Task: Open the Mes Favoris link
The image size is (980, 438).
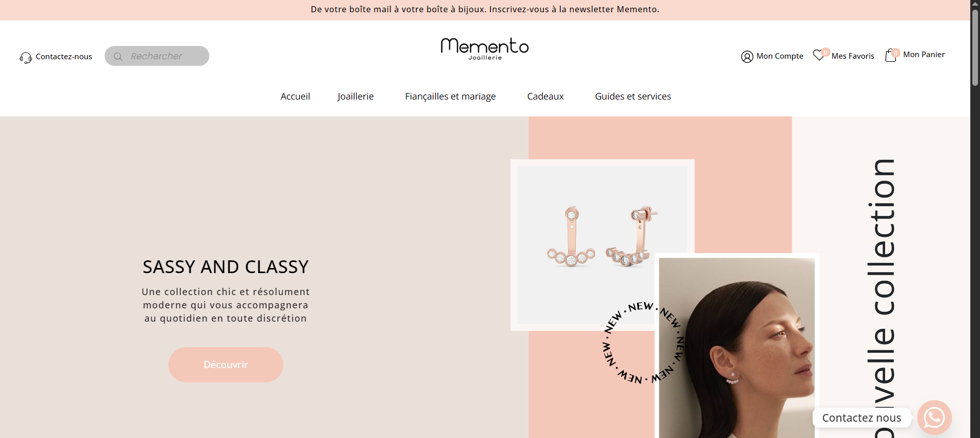Action: (852, 56)
